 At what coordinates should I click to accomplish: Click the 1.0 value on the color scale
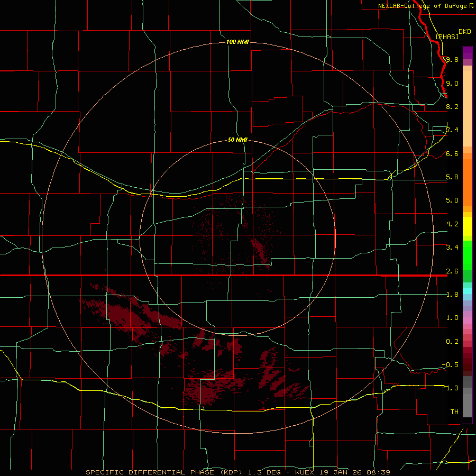click(452, 318)
